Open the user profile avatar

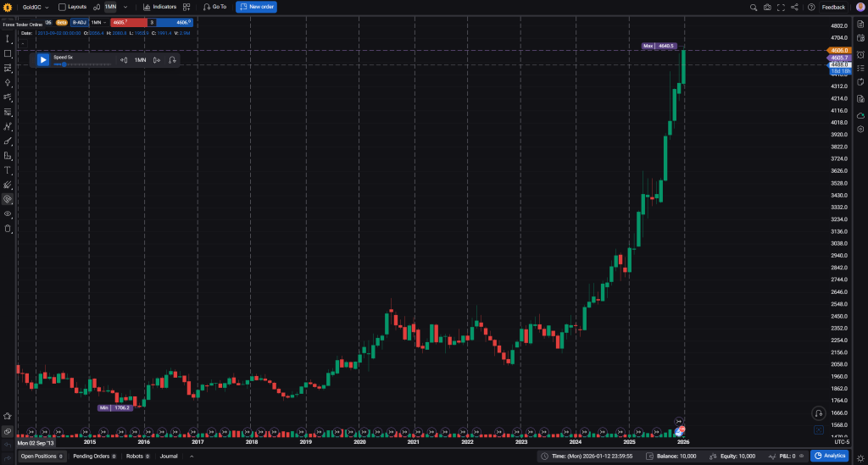(860, 7)
